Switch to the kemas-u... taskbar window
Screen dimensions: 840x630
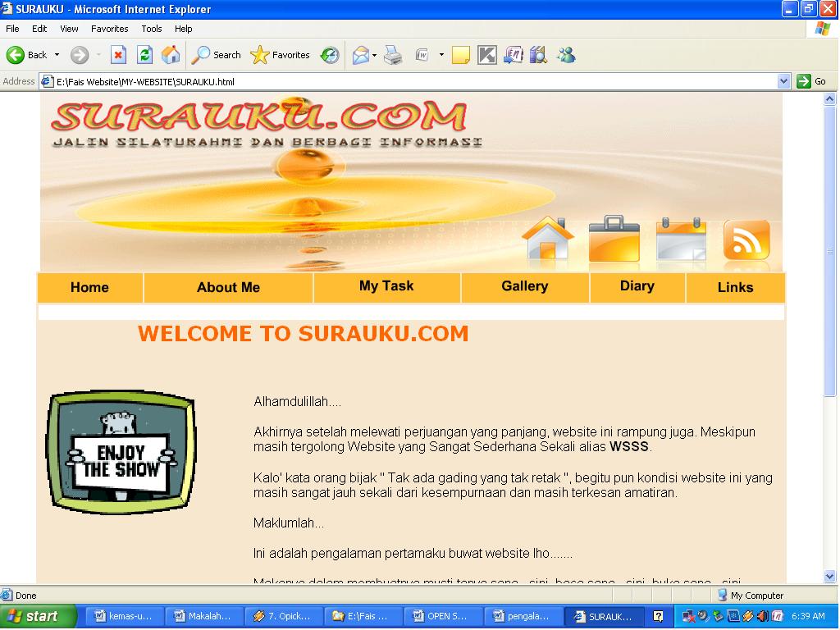124,617
